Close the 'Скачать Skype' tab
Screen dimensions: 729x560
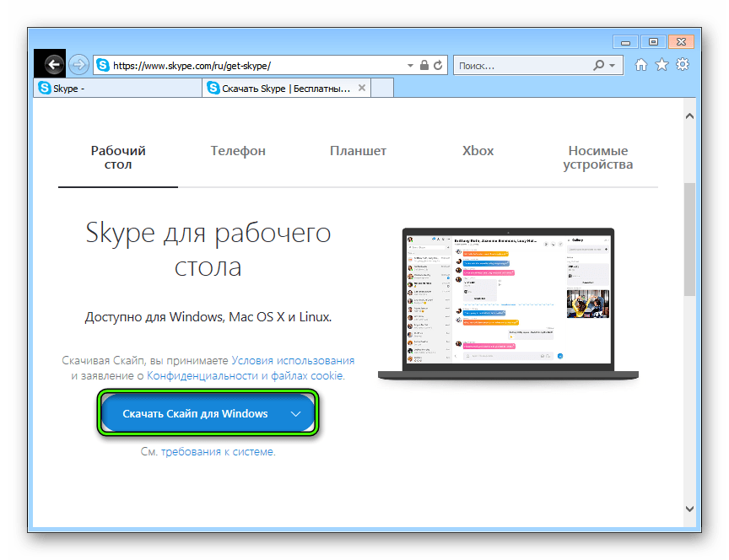362,88
